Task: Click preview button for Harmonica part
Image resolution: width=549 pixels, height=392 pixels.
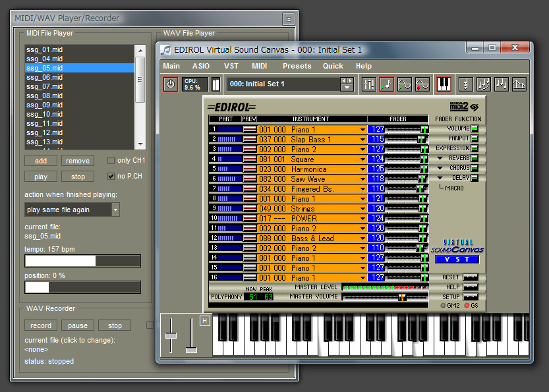Action: pos(249,169)
